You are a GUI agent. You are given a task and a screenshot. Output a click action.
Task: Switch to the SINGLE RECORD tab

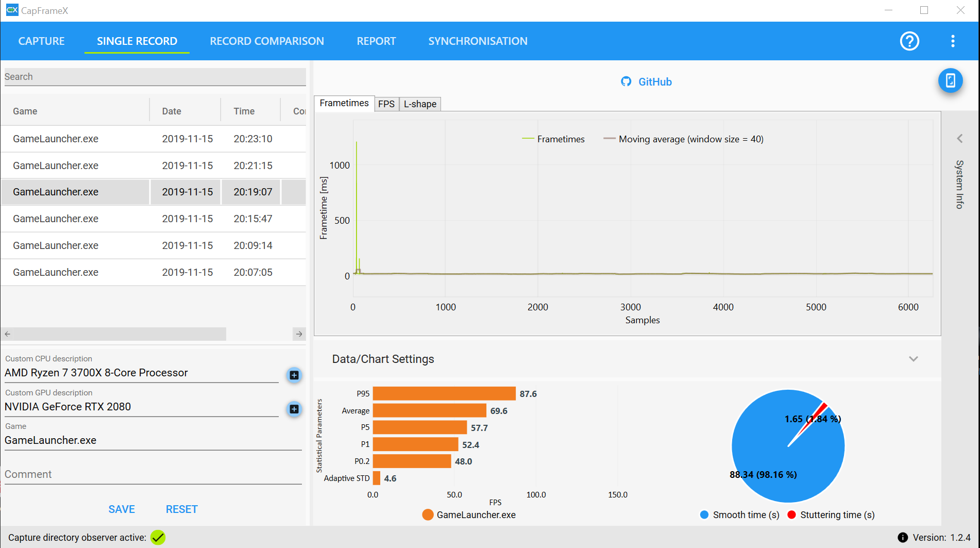click(x=137, y=41)
